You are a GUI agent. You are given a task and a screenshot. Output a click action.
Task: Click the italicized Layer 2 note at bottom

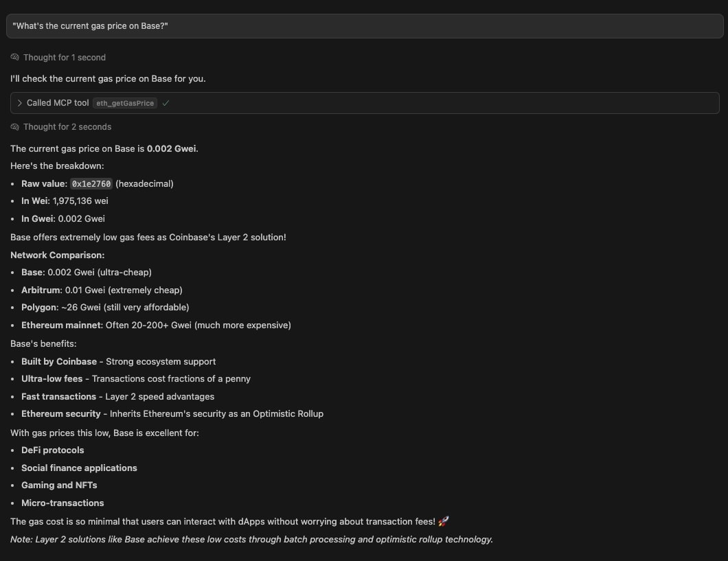coord(251,539)
